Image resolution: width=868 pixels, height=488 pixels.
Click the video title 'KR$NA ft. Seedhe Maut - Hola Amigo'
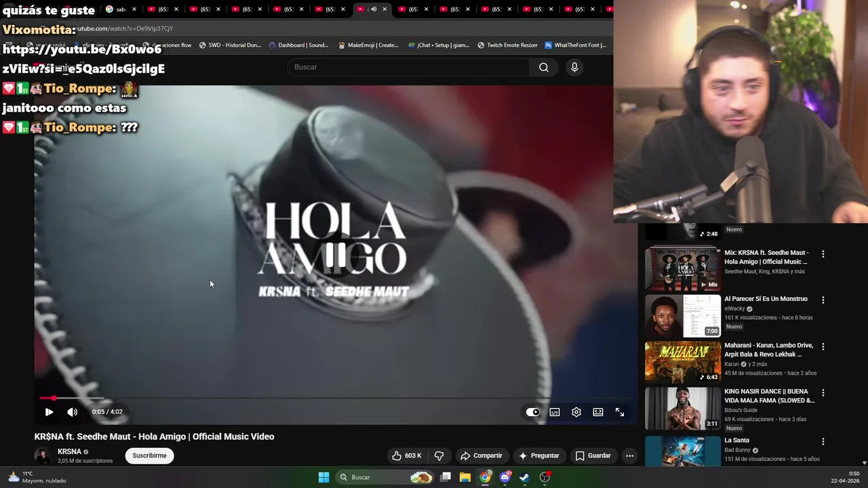click(154, 436)
